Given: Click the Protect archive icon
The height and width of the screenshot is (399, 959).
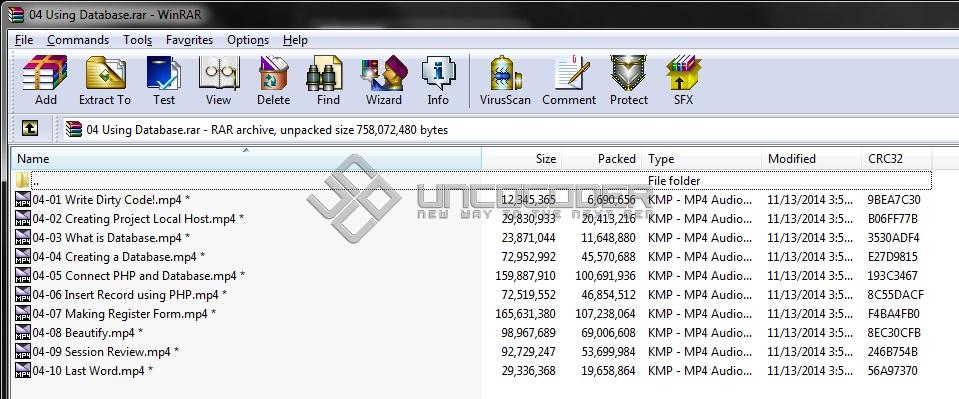Looking at the screenshot, I should point(629,80).
